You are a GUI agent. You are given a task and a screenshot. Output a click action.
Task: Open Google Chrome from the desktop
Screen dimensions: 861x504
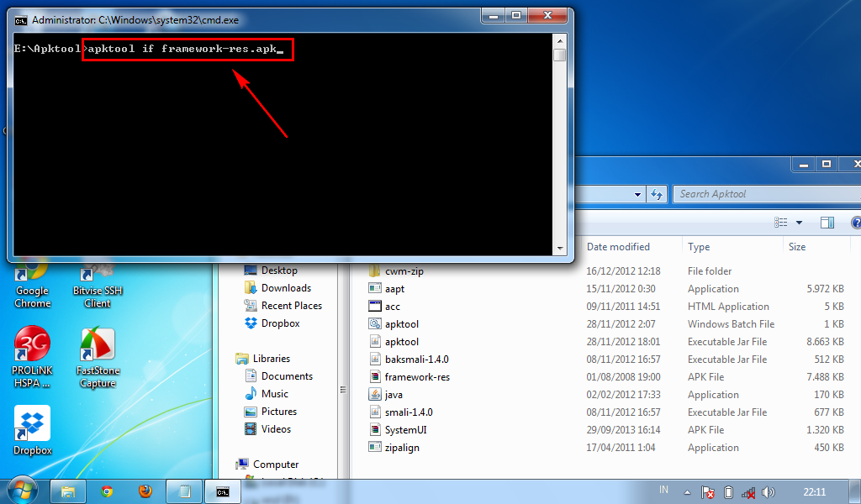click(x=31, y=277)
